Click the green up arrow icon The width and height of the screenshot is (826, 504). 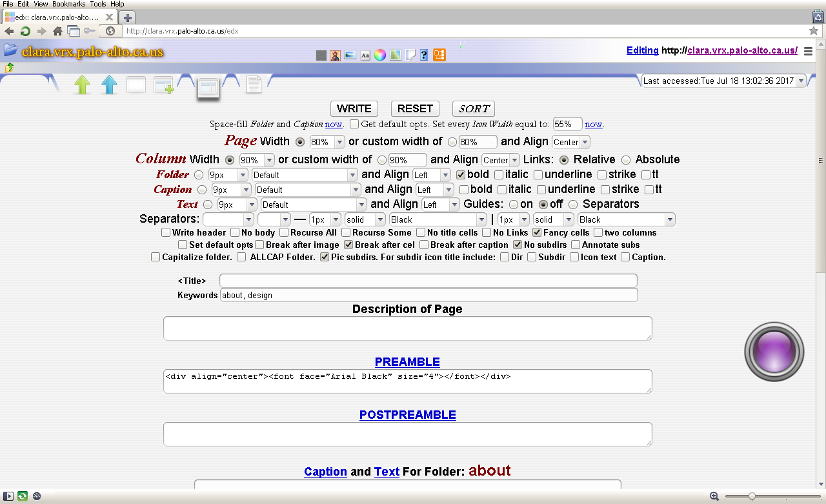click(82, 85)
